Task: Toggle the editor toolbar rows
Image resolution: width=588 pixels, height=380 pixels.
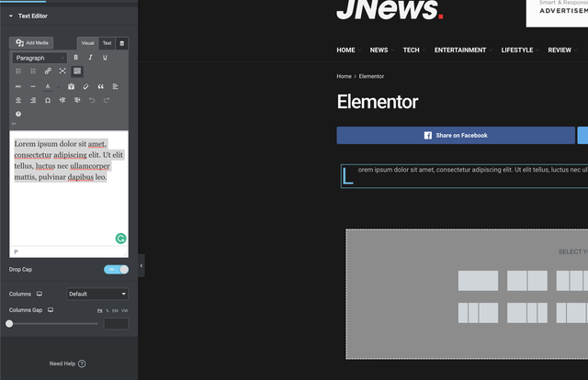Action: [x=77, y=72]
